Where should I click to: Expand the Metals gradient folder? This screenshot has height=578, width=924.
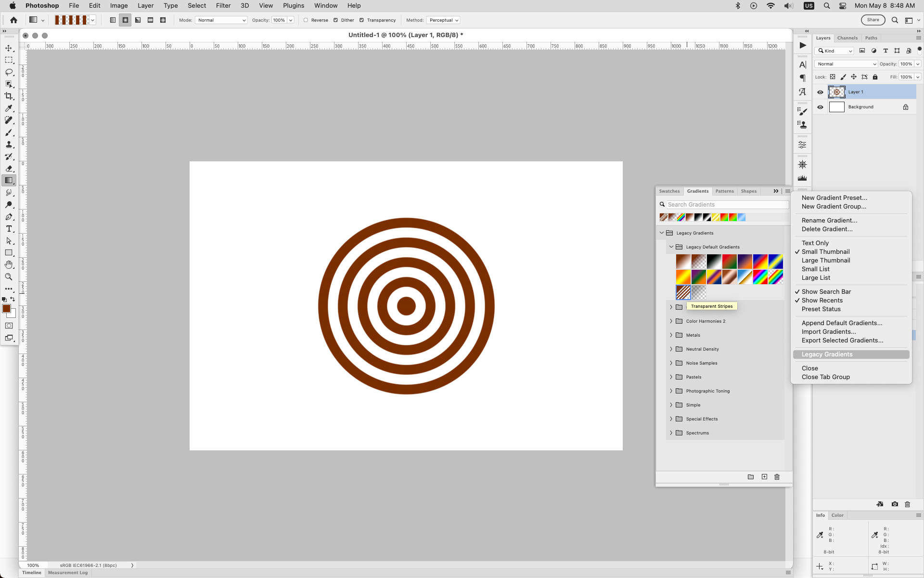tap(671, 335)
